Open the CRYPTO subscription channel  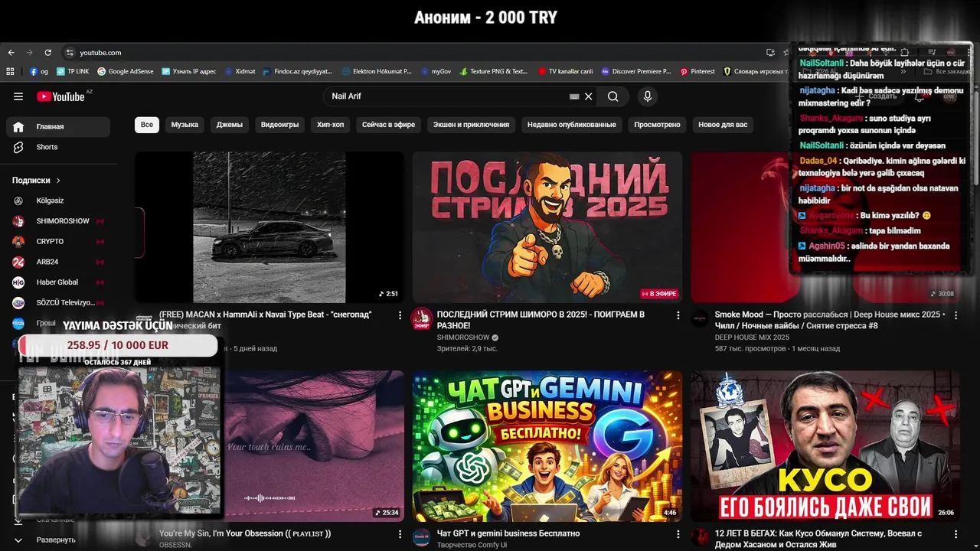[x=58, y=241]
